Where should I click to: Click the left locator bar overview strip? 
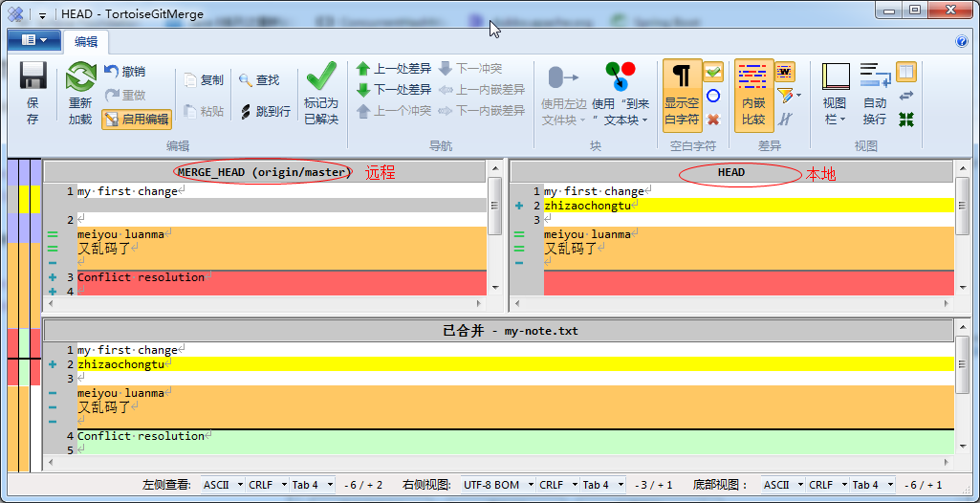pyautogui.click(x=24, y=316)
